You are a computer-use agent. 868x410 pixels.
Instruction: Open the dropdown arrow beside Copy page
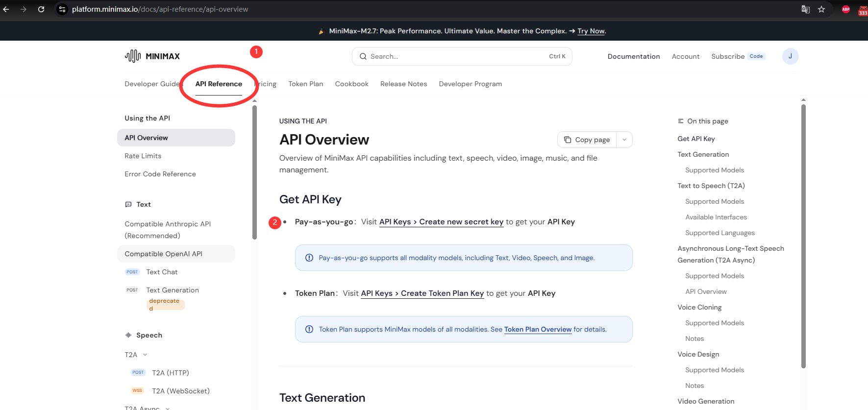pos(624,140)
